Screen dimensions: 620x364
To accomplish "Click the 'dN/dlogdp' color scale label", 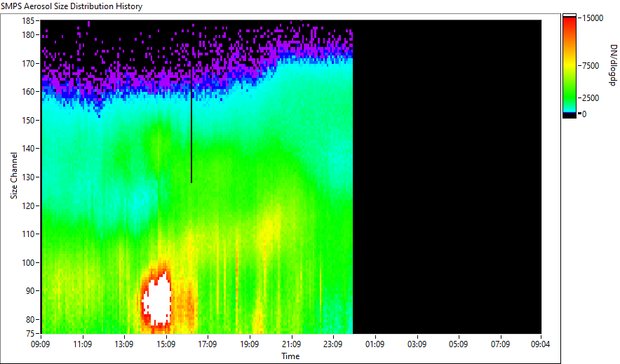I will coord(613,65).
